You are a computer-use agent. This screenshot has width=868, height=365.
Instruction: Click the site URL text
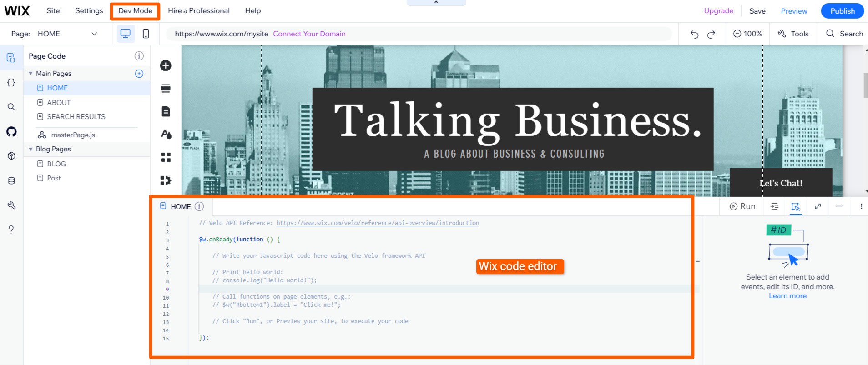(x=222, y=34)
